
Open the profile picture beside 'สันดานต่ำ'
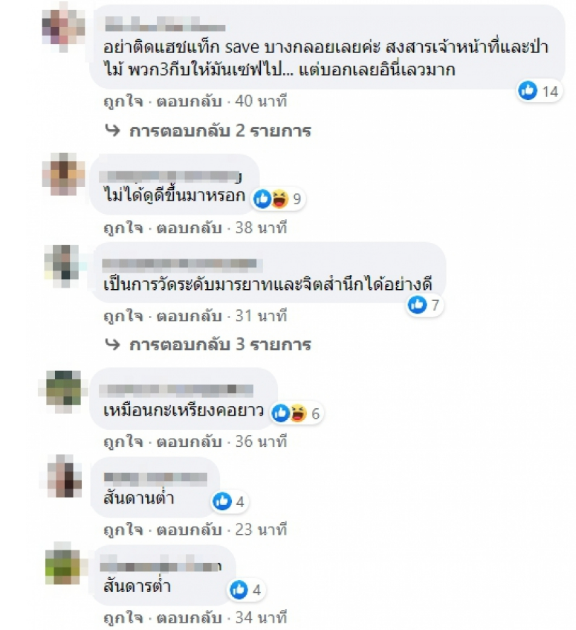click(x=64, y=477)
